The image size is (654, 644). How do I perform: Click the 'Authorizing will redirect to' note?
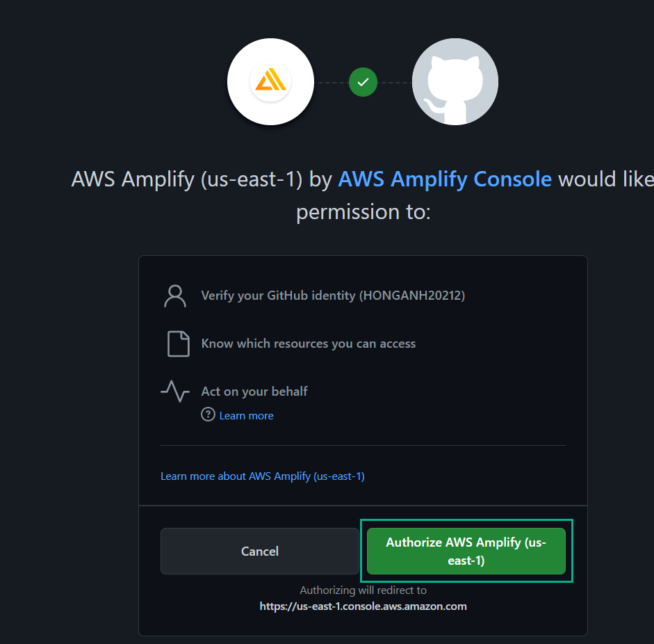(x=363, y=590)
